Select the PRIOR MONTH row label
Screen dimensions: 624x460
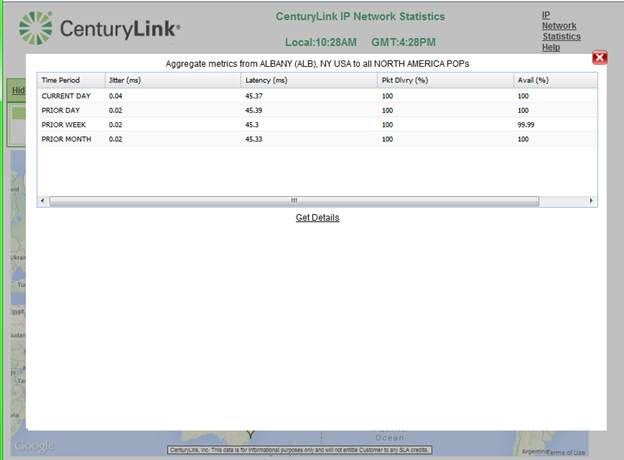66,139
